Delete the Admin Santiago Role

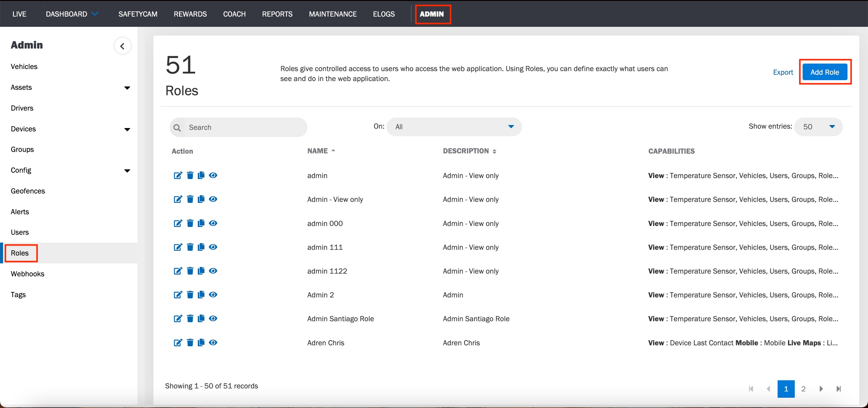[190, 319]
